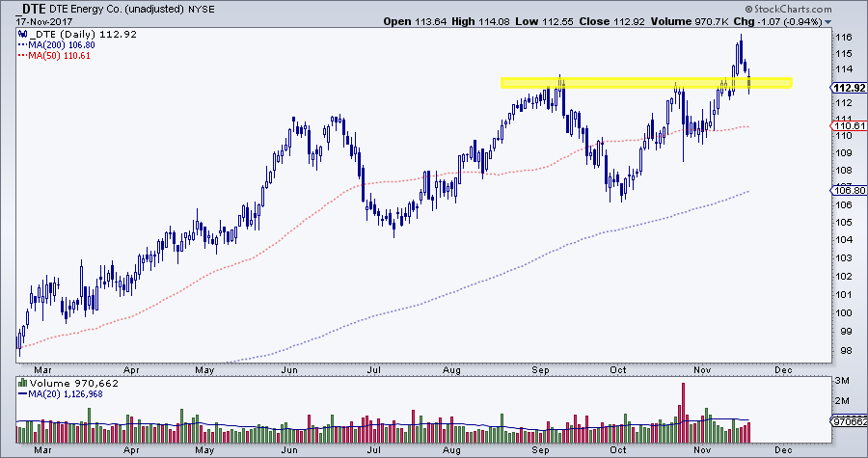Select the Sep label on bottom date axis

(540, 368)
